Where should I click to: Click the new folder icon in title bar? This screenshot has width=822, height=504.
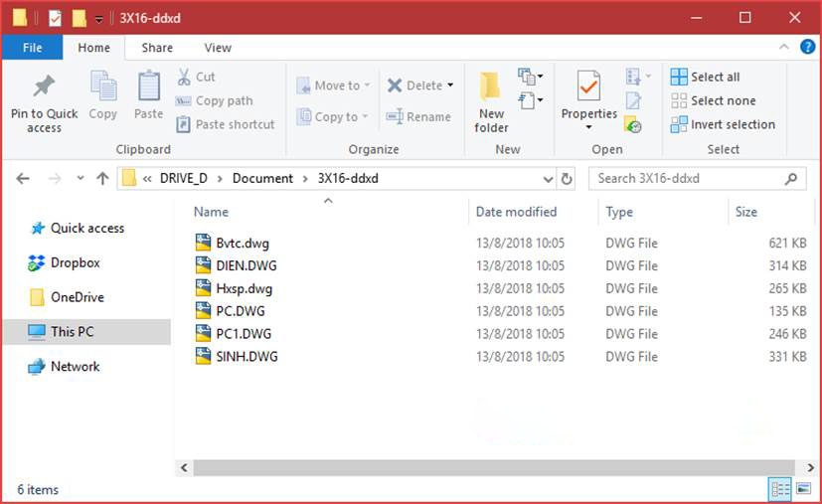[x=79, y=18]
